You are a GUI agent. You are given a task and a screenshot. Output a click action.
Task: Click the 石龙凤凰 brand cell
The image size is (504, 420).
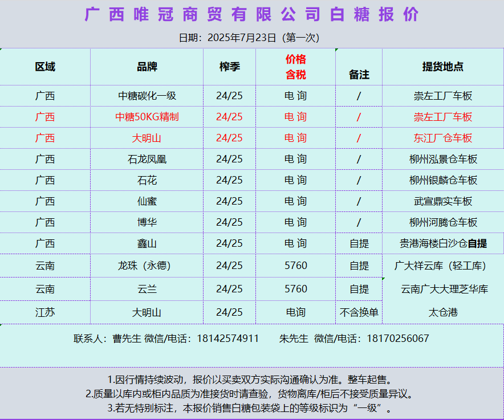(147, 159)
